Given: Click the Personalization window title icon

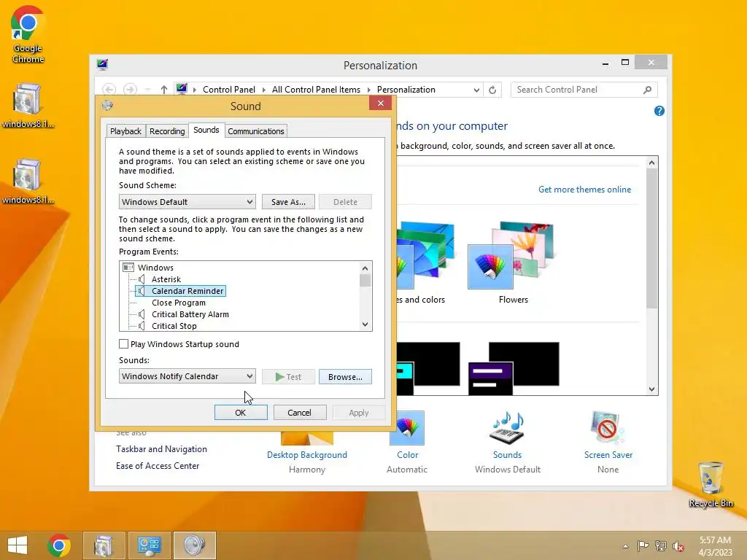Looking at the screenshot, I should (x=102, y=64).
